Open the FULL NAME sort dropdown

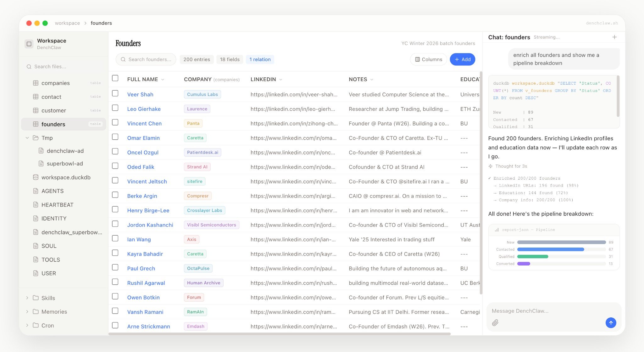pos(163,80)
